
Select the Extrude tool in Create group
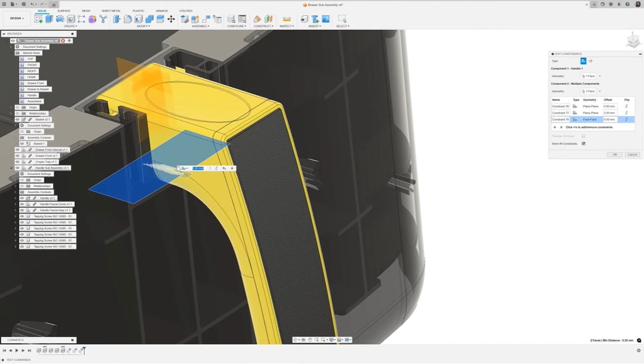[x=49, y=19]
